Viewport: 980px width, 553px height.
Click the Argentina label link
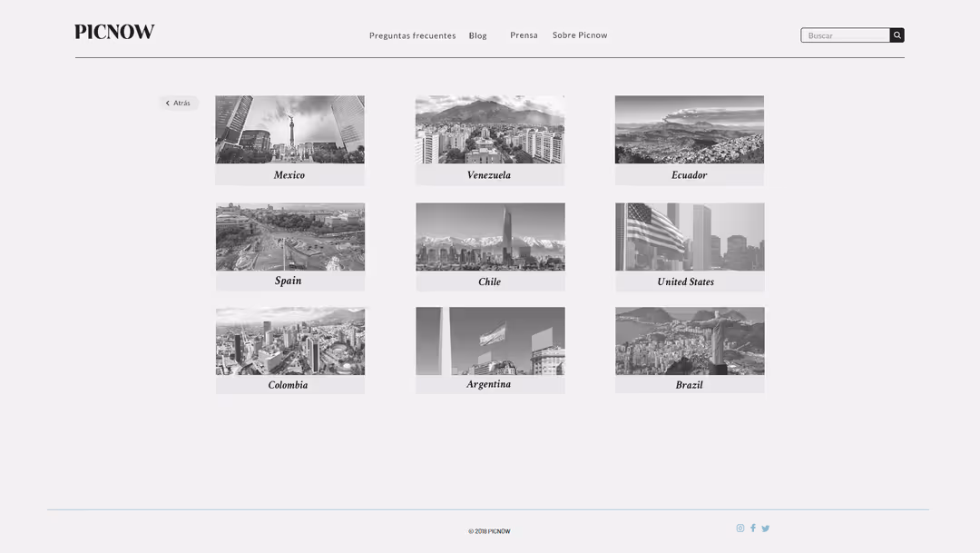click(x=489, y=384)
